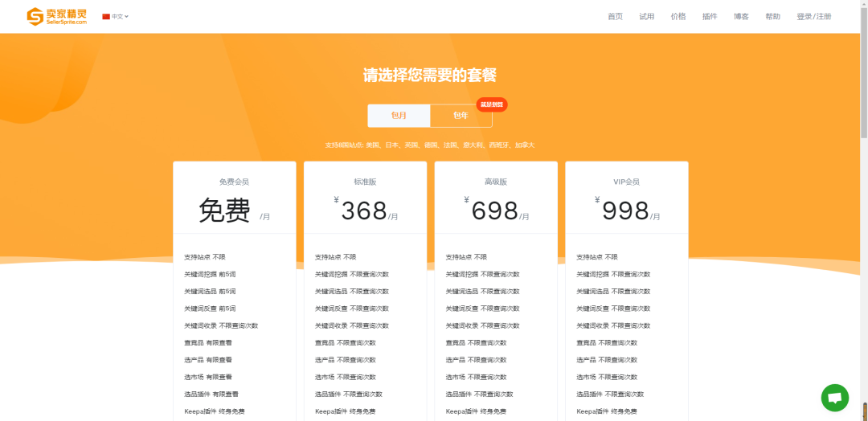
Task: Switch to the 包年 billing tab
Action: pos(461,116)
